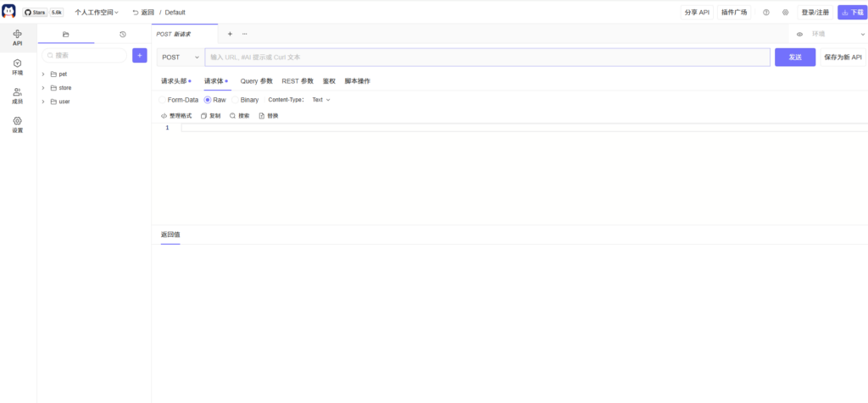The height and width of the screenshot is (403, 868).
Task: Open the 设置 (Settings) sidebar icon
Action: click(18, 124)
